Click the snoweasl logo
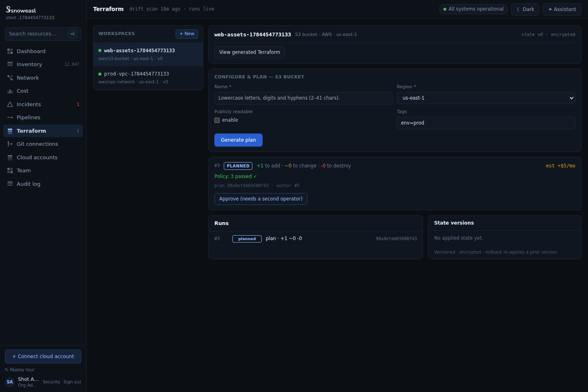 [x=21, y=10]
